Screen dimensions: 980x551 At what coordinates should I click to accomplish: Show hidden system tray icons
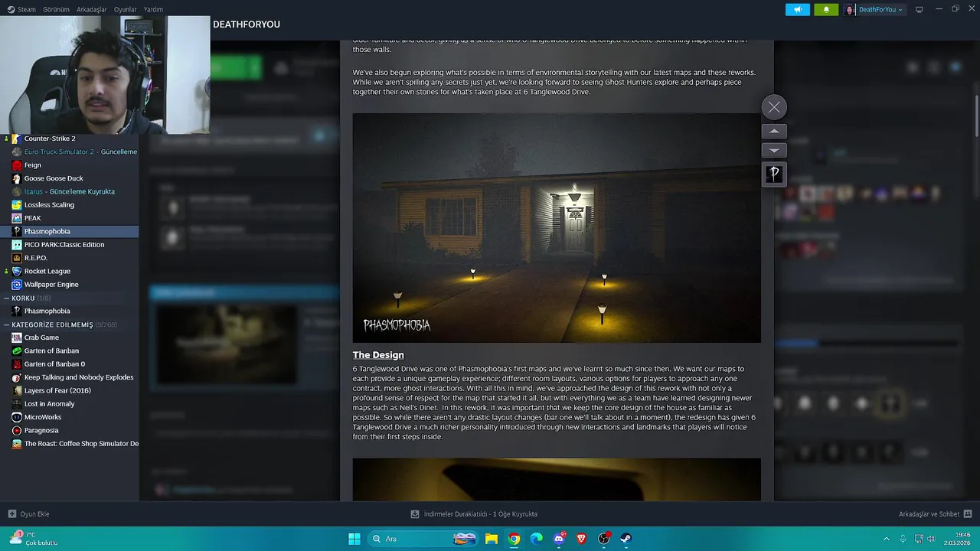pyautogui.click(x=887, y=539)
